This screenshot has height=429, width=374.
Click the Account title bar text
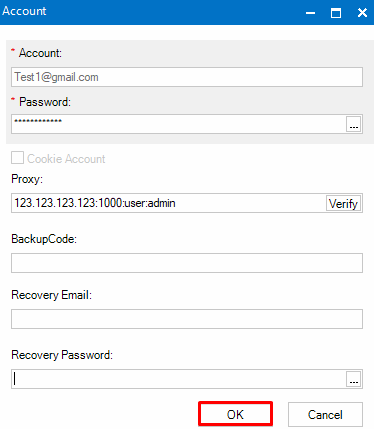pyautogui.click(x=24, y=11)
